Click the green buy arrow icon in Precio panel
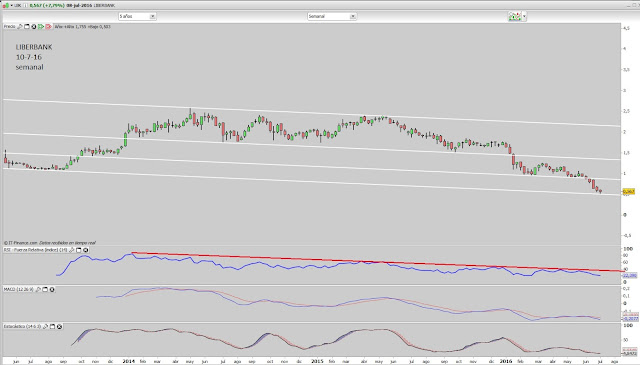The height and width of the screenshot is (365, 640). 41,27
